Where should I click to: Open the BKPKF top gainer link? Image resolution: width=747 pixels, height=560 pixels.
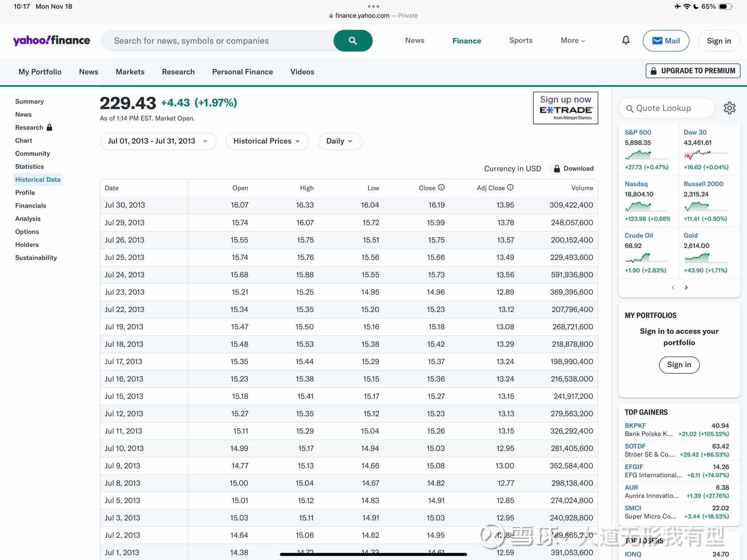click(x=635, y=425)
